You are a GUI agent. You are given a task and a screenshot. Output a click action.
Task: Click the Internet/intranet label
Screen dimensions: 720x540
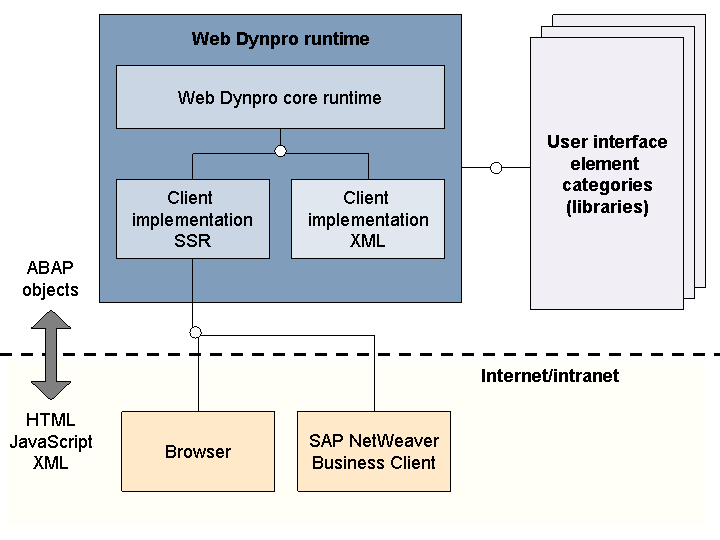550,376
